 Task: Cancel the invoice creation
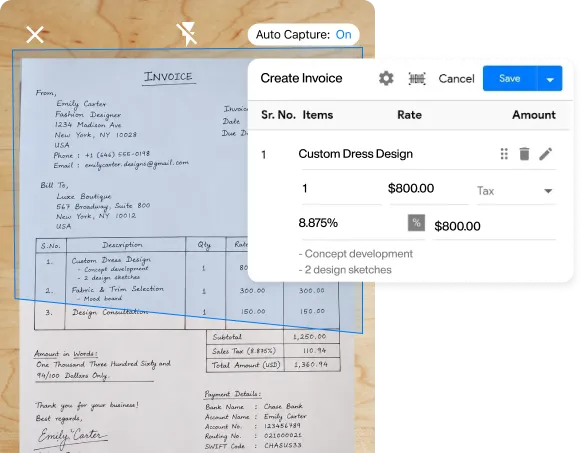pos(456,78)
